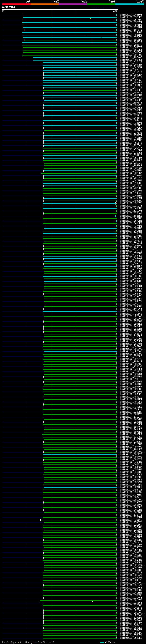Select hit label UniRef100_A4CSM7
This screenshot has width=146, height=644.
131,138
